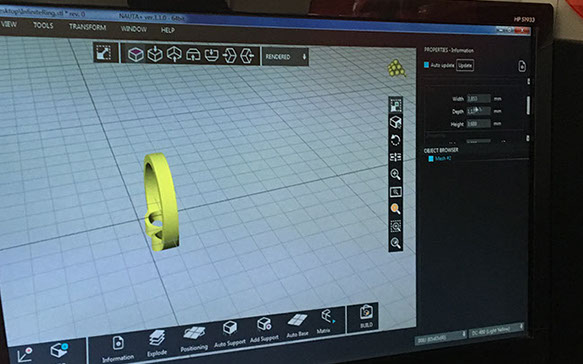Open the TRANSFORM menu

tap(87, 27)
